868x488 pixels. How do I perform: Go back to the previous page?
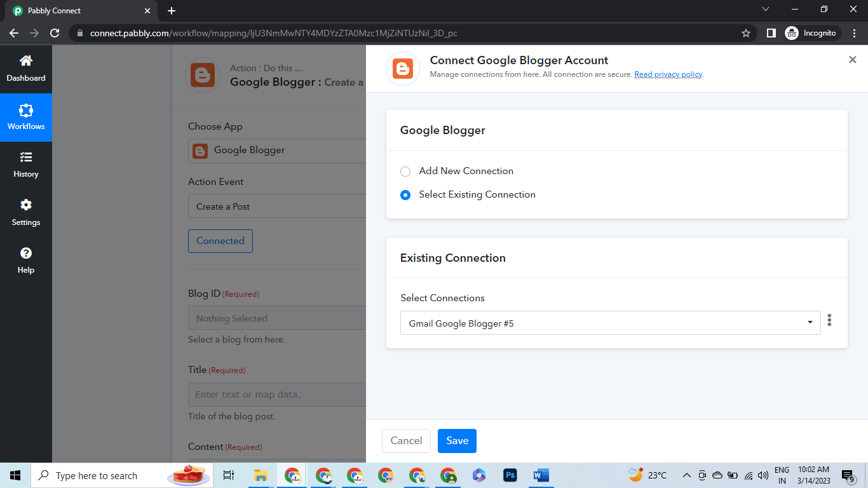pyautogui.click(x=14, y=33)
